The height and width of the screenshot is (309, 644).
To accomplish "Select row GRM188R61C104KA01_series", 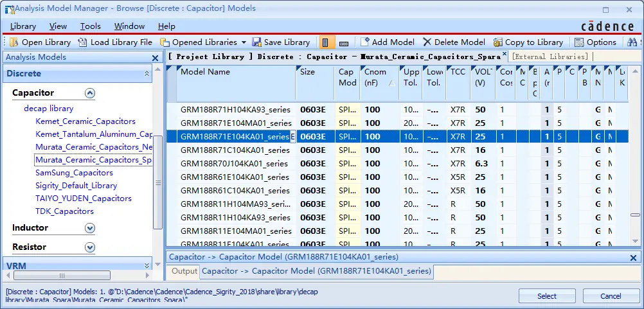I will pyautogui.click(x=398, y=191).
